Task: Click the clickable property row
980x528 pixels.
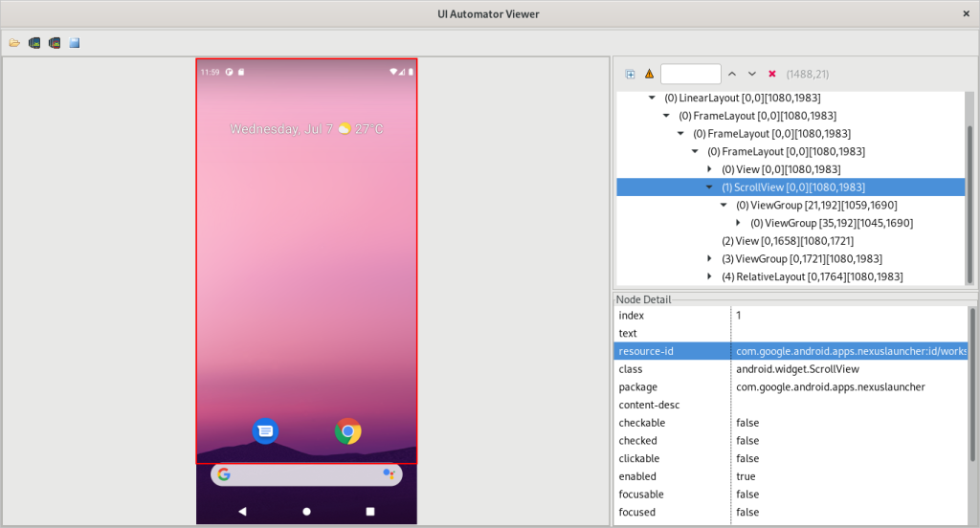Action: pyautogui.click(x=791, y=458)
